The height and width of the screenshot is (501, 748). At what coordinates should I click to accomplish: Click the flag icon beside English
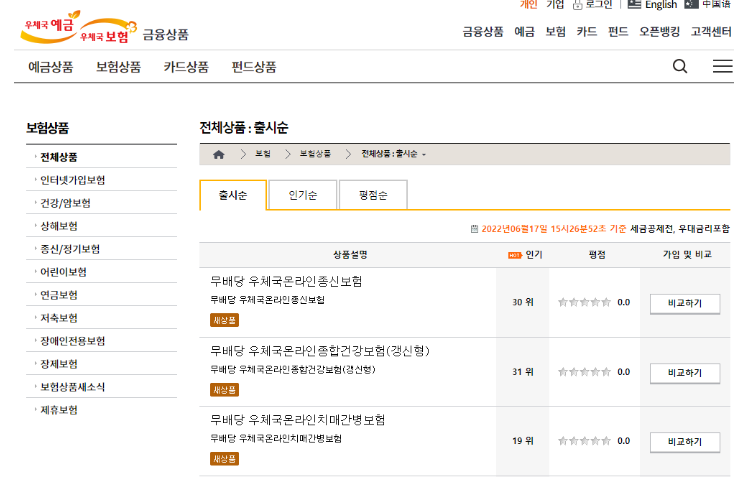pyautogui.click(x=634, y=4)
